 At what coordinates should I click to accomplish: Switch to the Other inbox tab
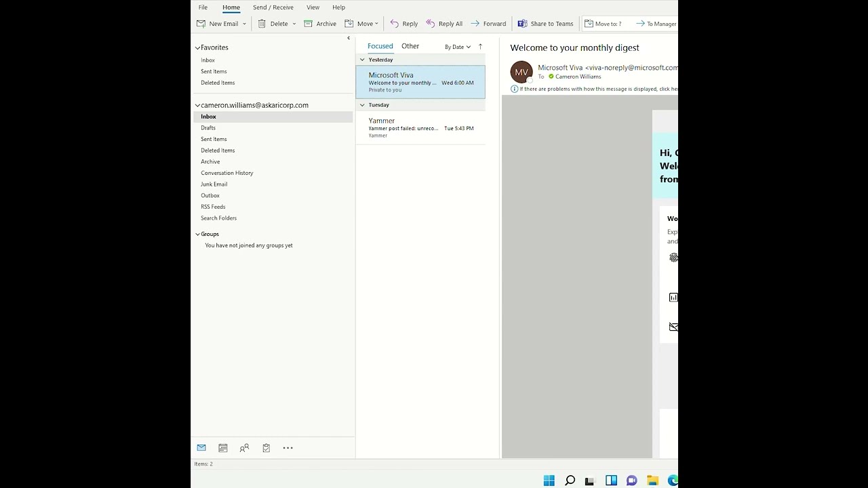410,46
